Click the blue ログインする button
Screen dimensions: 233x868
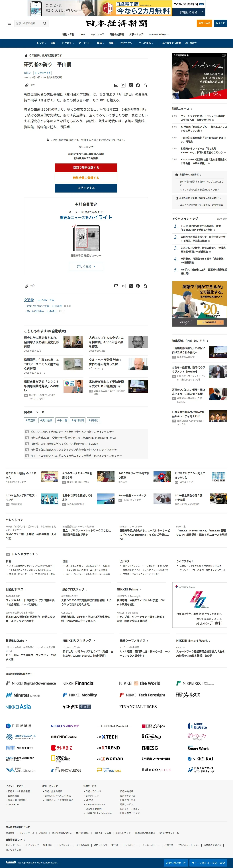pos(86,188)
